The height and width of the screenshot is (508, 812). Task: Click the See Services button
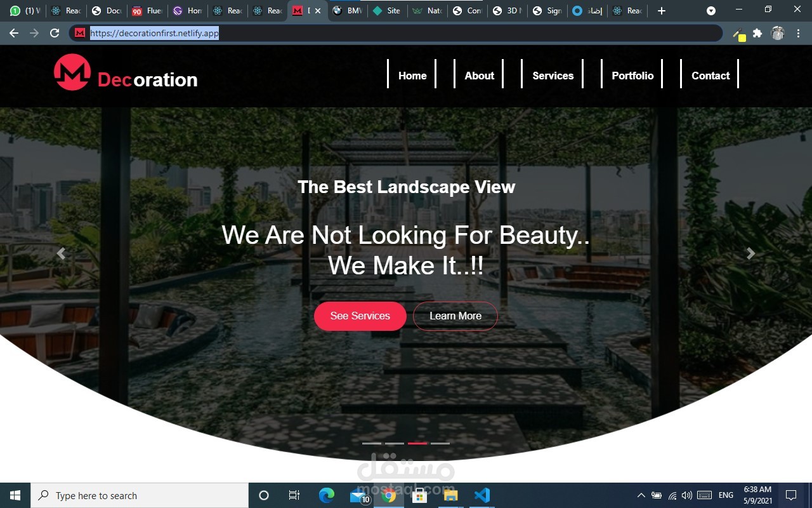point(360,316)
